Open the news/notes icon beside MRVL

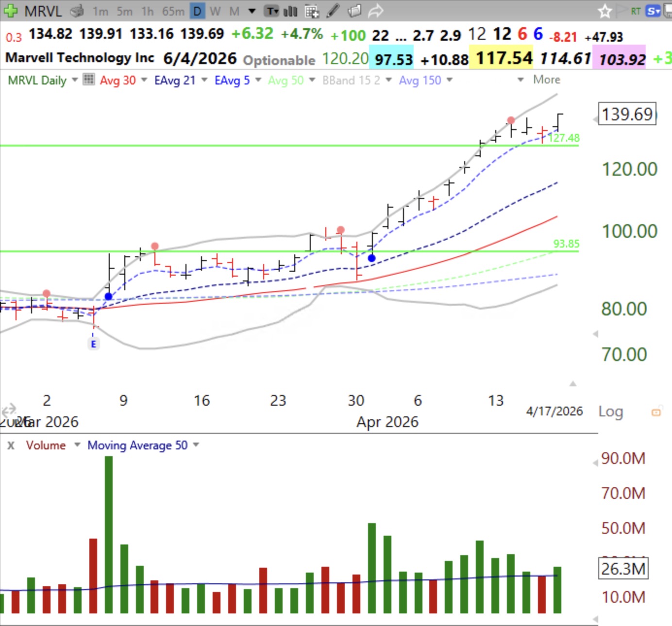pyautogui.click(x=77, y=11)
